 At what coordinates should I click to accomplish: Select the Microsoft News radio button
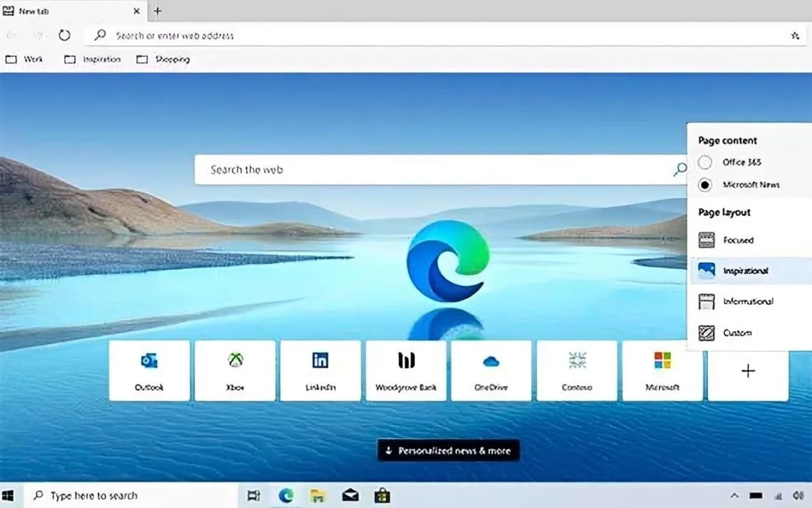(705, 185)
